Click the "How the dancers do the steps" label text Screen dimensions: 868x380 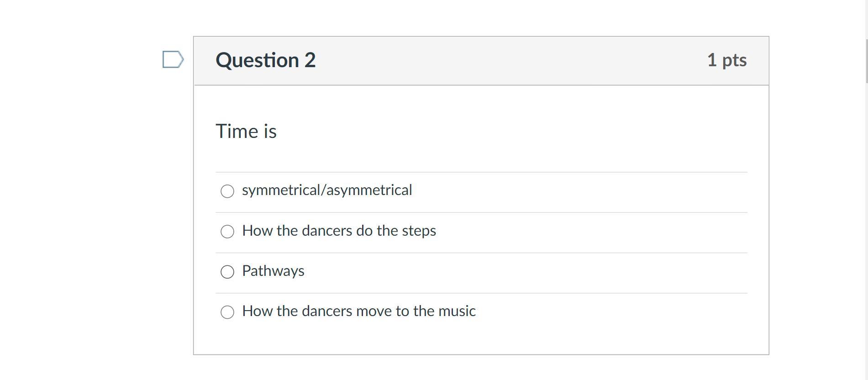coord(339,231)
